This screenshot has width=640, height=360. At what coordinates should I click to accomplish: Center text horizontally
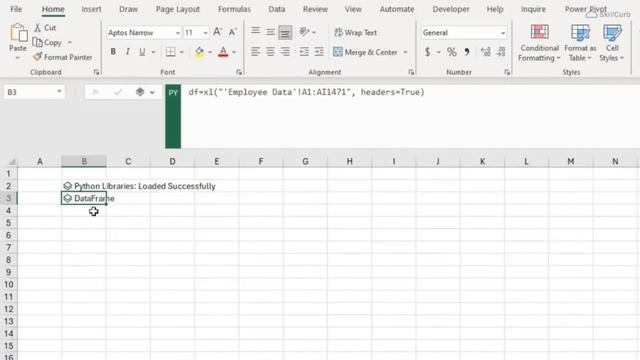click(270, 52)
